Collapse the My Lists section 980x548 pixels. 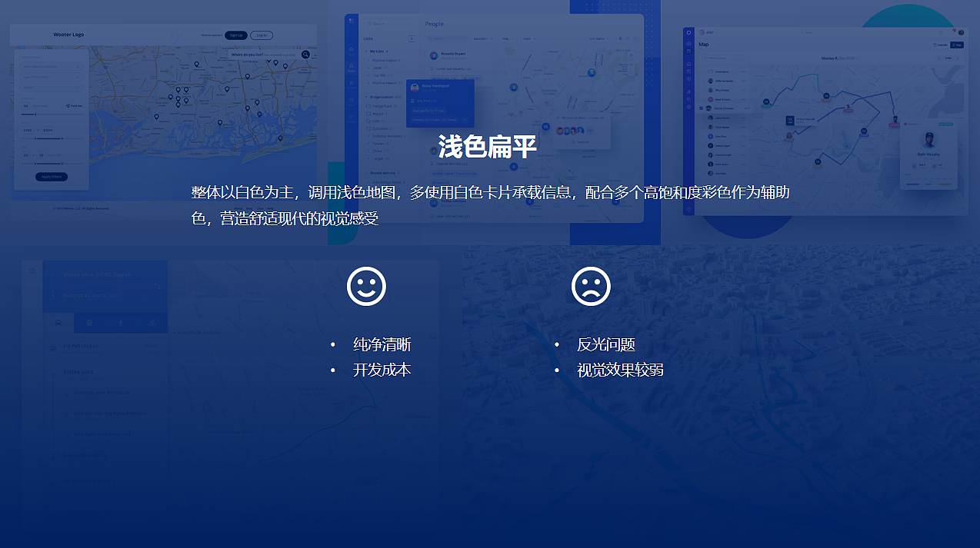[366, 51]
